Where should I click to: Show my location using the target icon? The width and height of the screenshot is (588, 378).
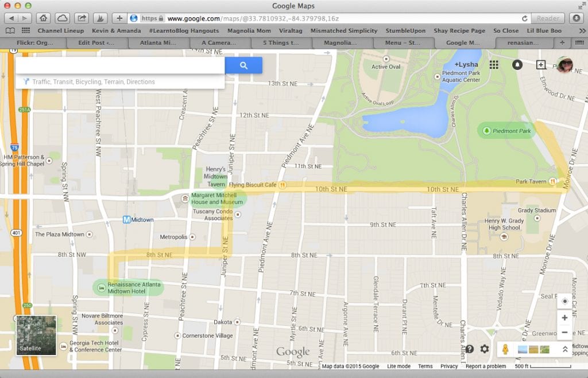tap(564, 302)
